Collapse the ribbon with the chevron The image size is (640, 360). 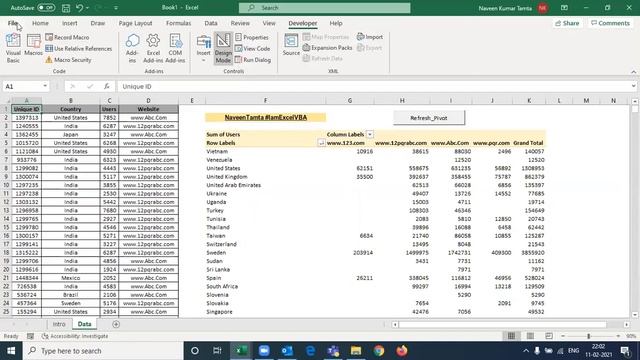(633, 71)
